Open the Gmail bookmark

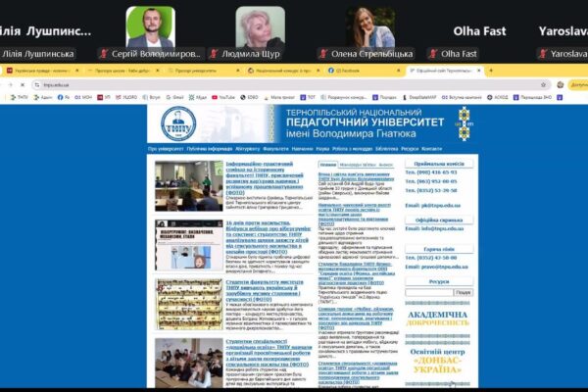click(174, 98)
